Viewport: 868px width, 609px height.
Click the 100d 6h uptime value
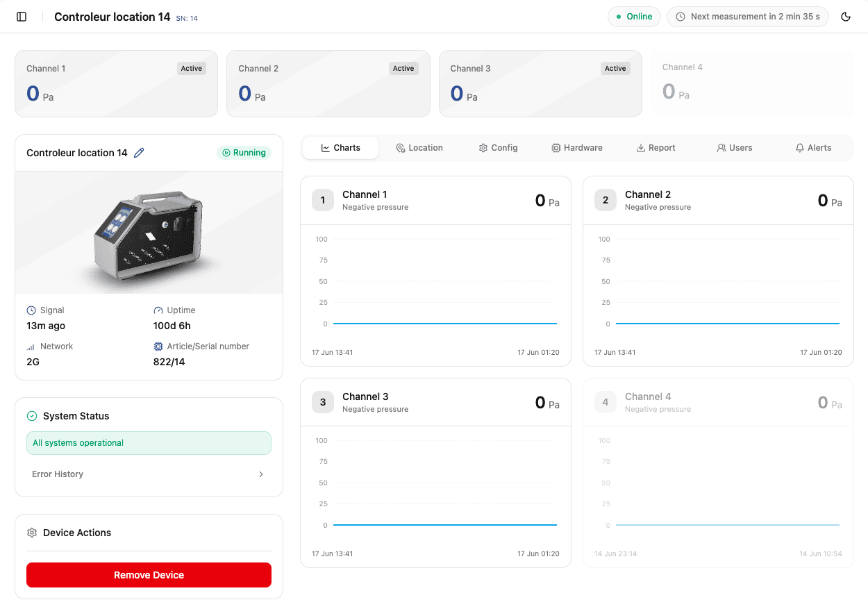[172, 326]
